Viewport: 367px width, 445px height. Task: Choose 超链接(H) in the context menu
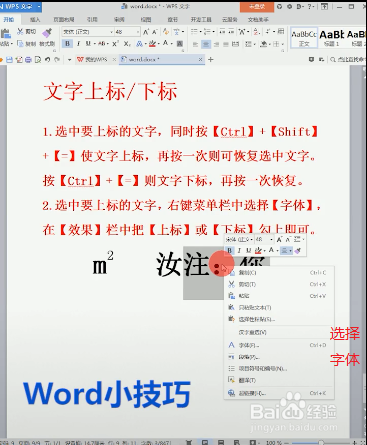coord(278,393)
